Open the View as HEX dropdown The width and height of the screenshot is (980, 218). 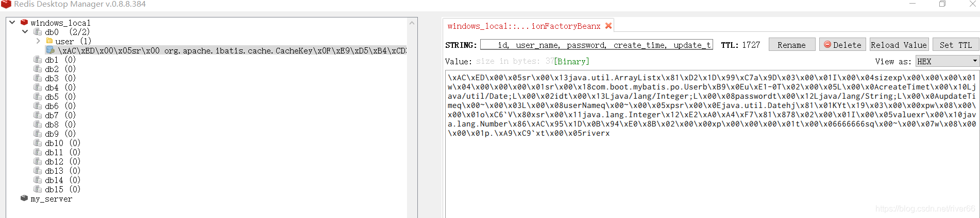[947, 61]
